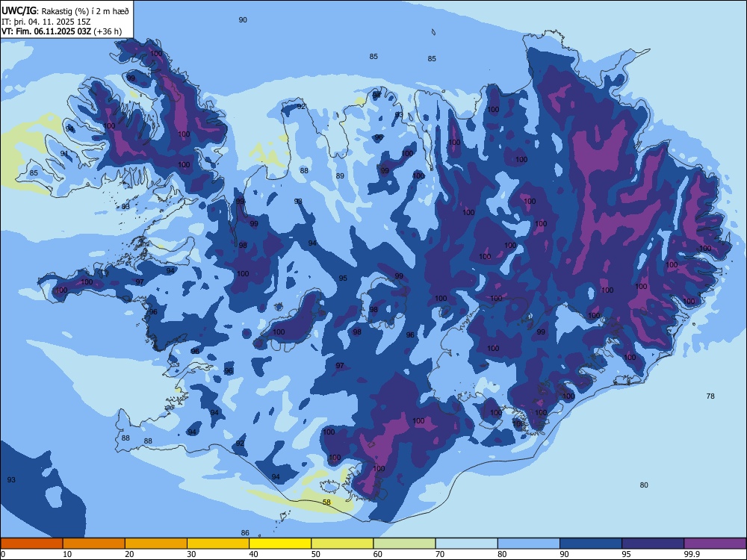Select the '40' legend scale label
Image resolution: width=747 pixels, height=560 pixels.
[x=254, y=554]
